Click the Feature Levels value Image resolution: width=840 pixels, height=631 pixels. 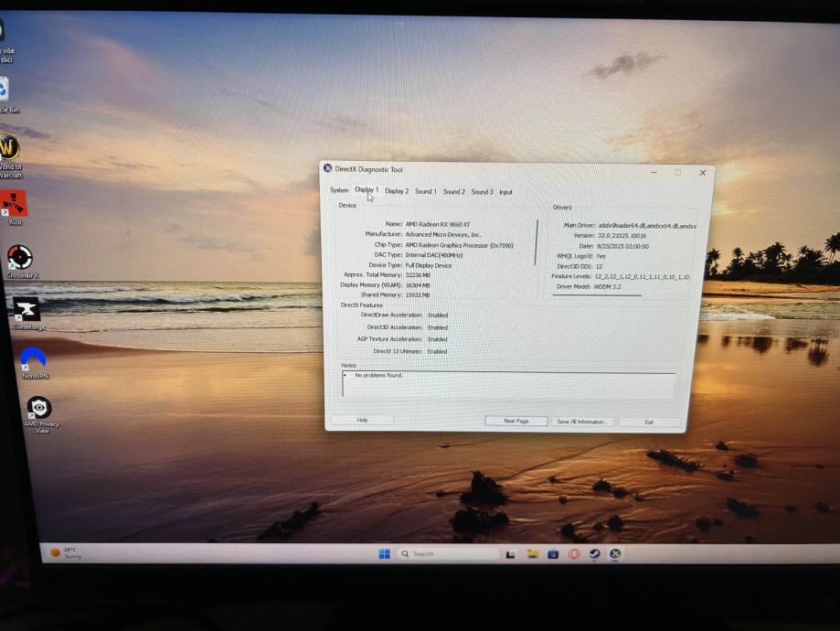pos(642,276)
